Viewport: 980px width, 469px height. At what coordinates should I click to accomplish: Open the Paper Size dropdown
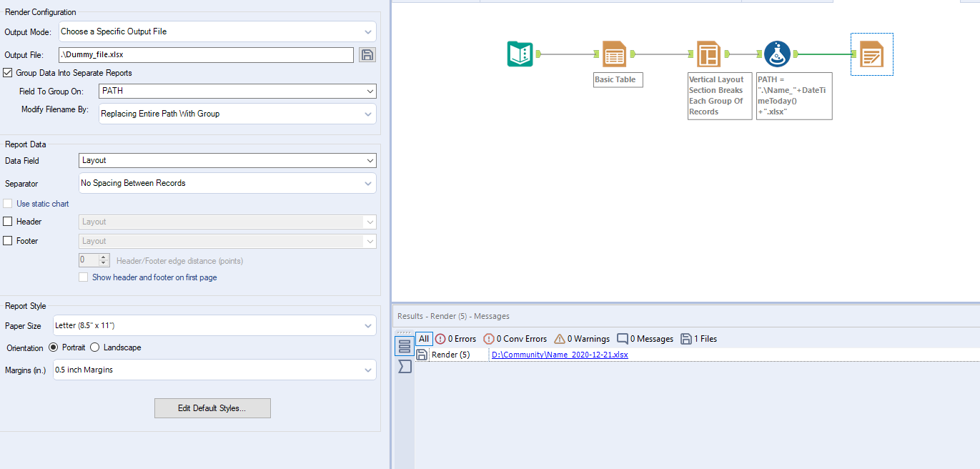tap(214, 325)
